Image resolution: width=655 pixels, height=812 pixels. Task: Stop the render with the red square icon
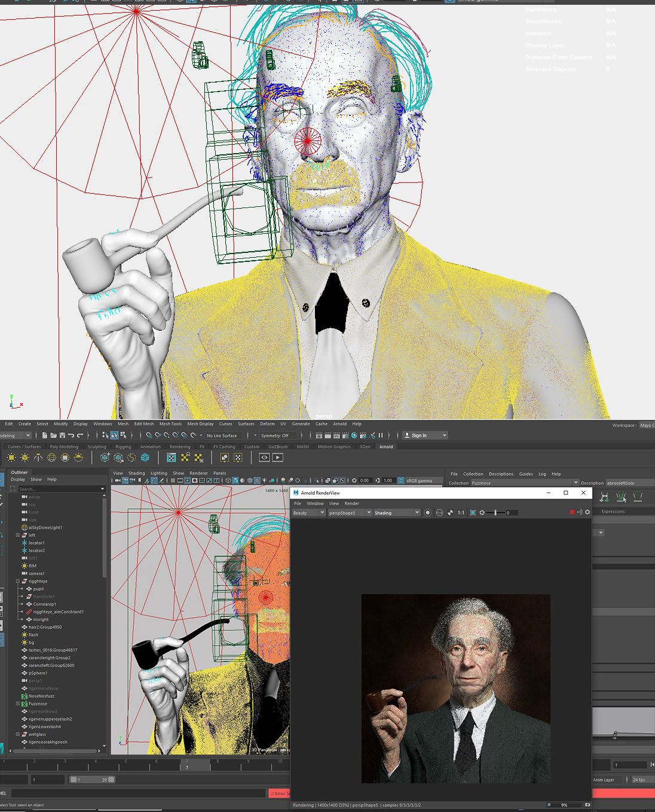coord(572,512)
